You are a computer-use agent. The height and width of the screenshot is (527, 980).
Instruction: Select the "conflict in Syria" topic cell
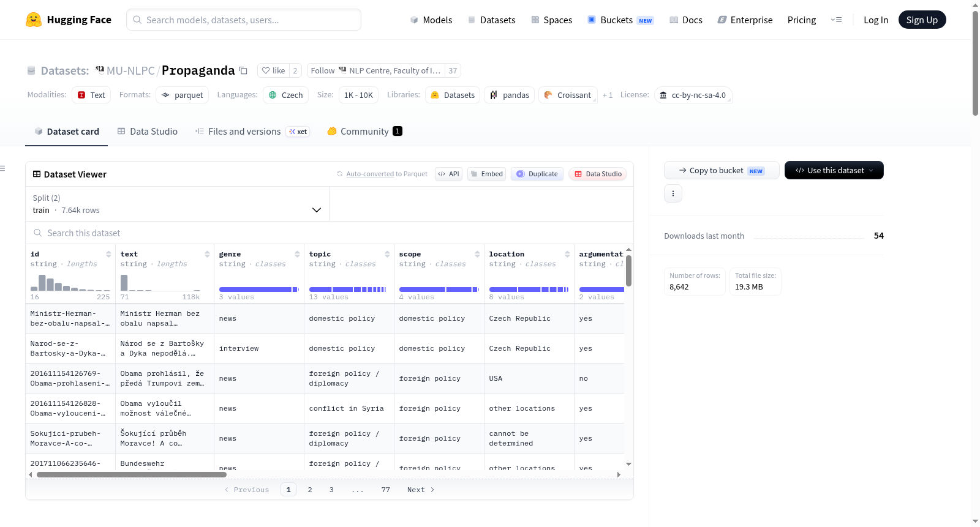point(347,408)
